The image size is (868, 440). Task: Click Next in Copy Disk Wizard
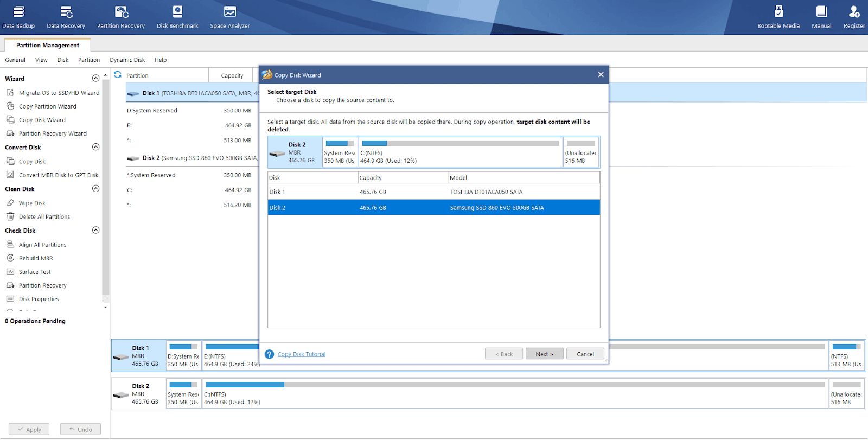coord(545,354)
